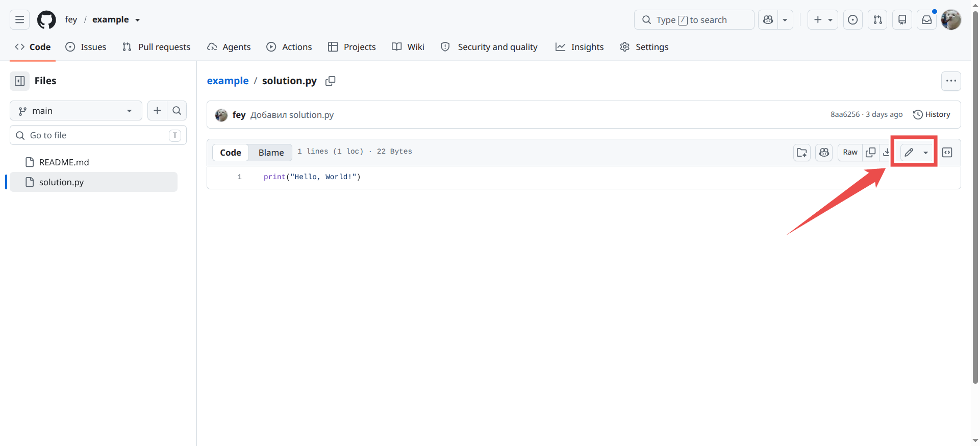Open Security and quality tab

[489, 47]
